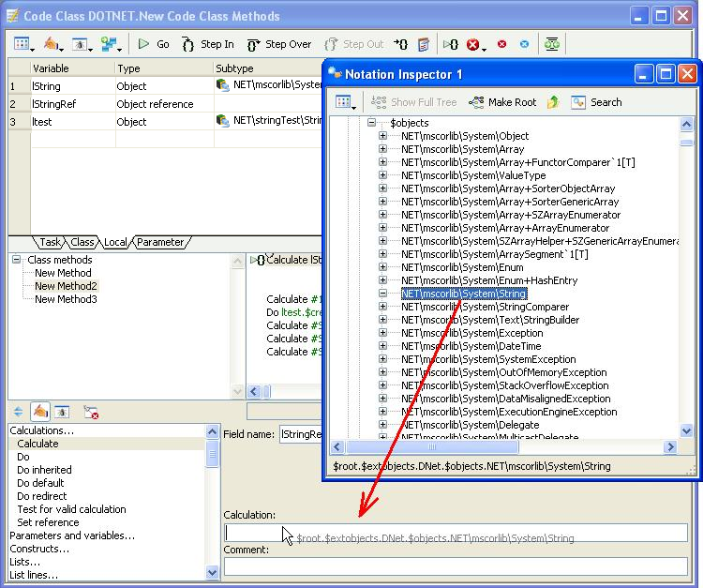This screenshot has height=588, width=703.
Task: Collapse the Class methods tree node
Action: point(17,260)
